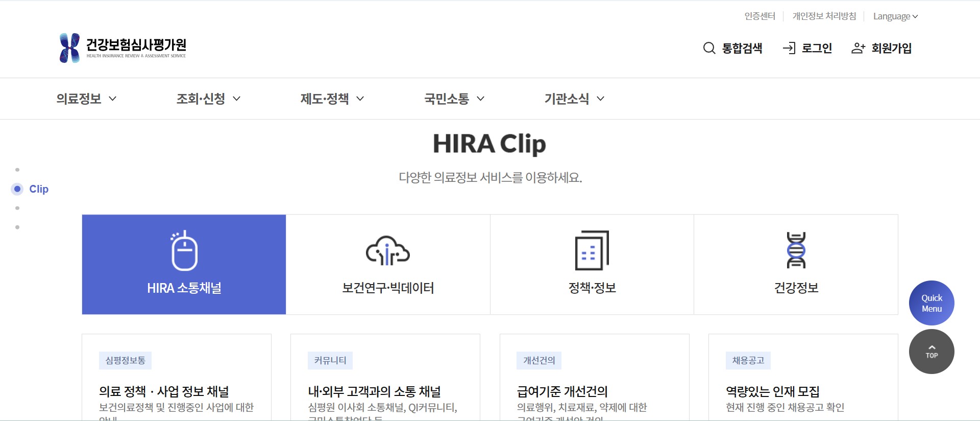
Task: Click the HIRA logo emblem
Action: pyautogui.click(x=70, y=48)
